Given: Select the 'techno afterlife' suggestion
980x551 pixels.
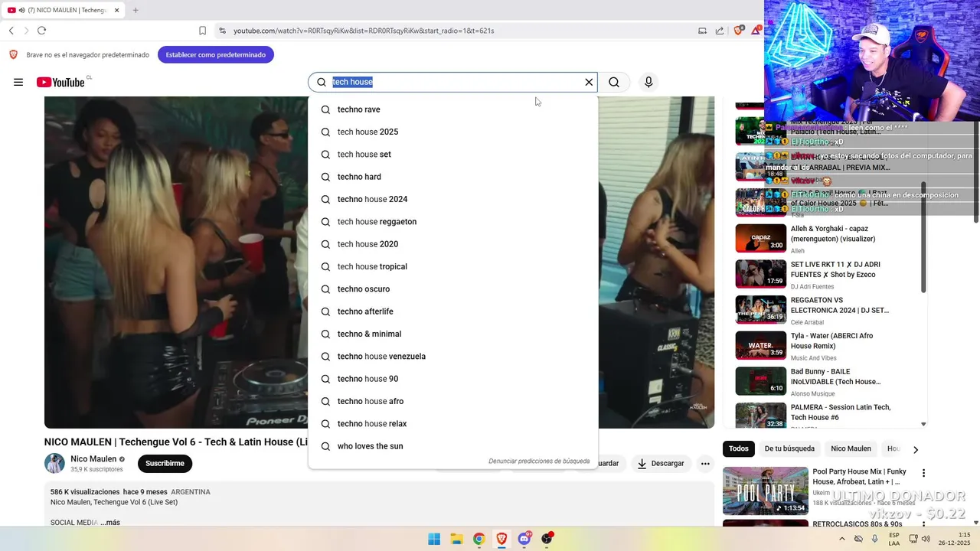Looking at the screenshot, I should (x=453, y=311).
